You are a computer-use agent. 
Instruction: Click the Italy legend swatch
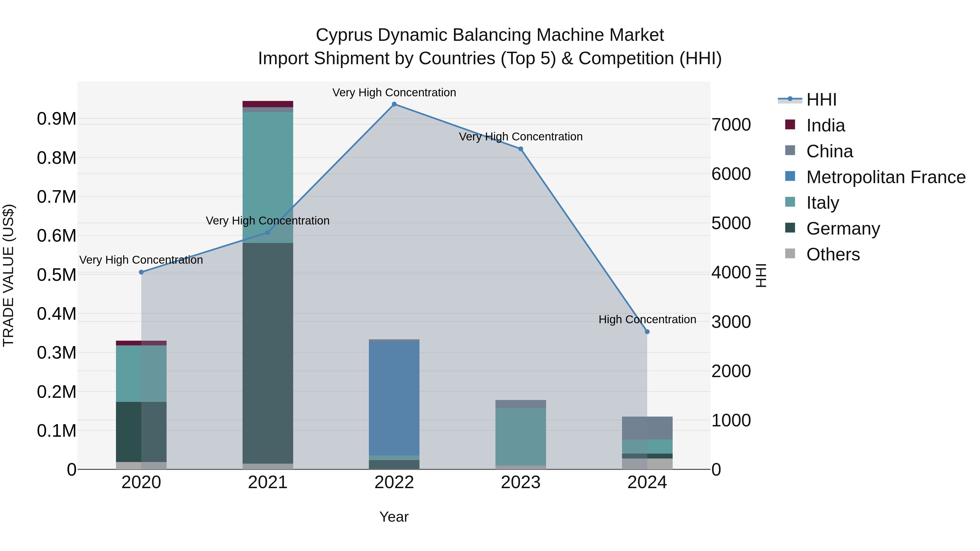point(790,202)
